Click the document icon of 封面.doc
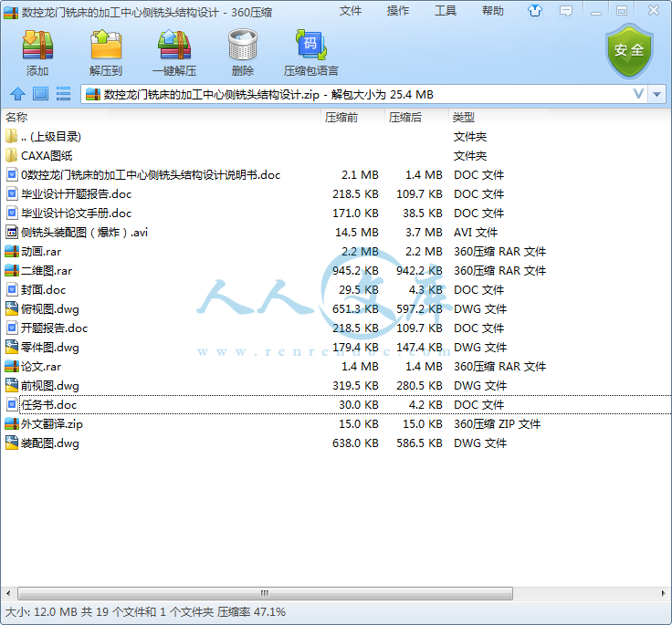Viewport: 672px width, 625px height. [x=12, y=289]
